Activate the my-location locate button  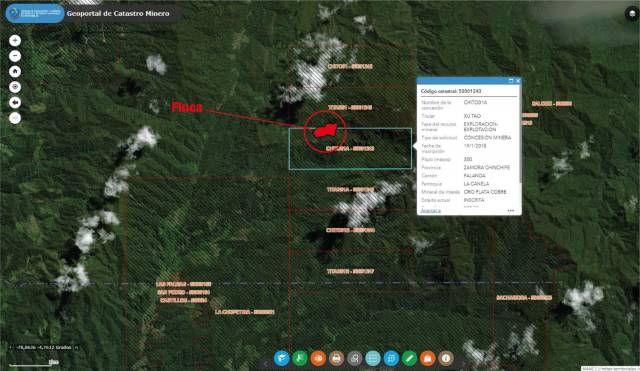tap(15, 87)
